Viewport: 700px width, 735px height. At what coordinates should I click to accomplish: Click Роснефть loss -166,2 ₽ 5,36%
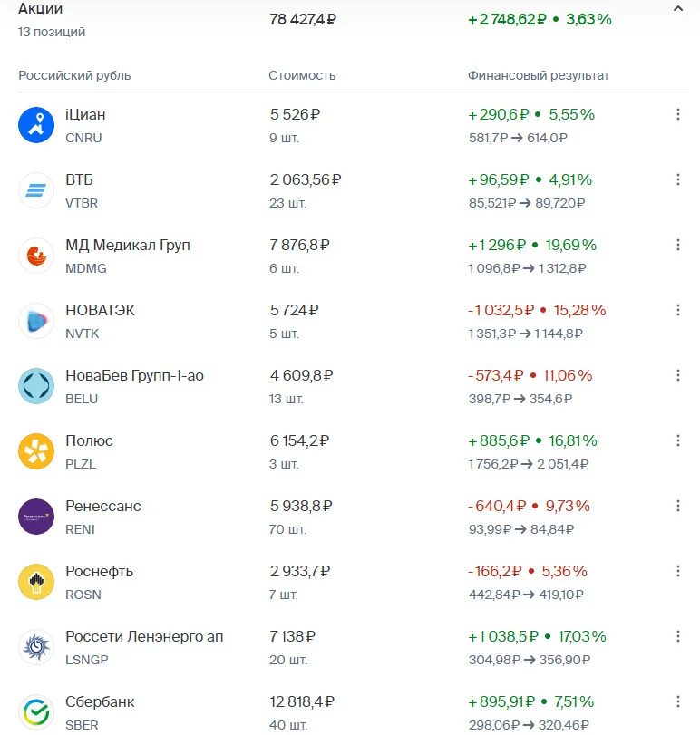tap(528, 571)
